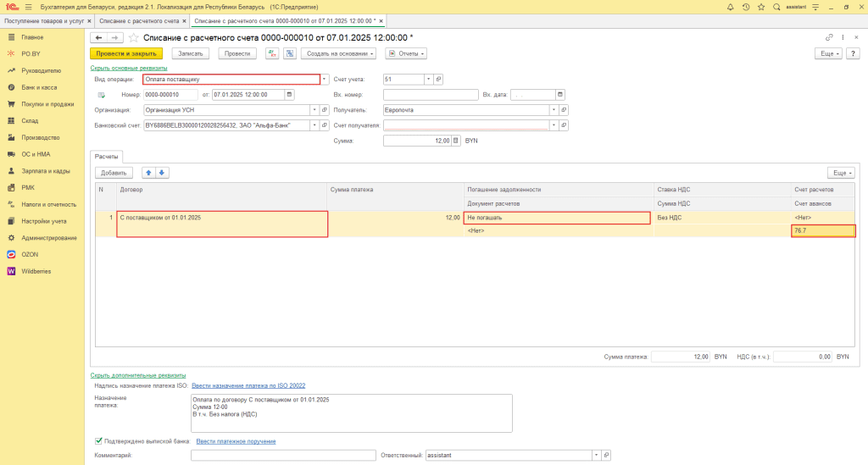Image resolution: width=868 pixels, height=465 pixels.
Task: Expand Счет учета dropdown arrow
Action: pos(428,80)
